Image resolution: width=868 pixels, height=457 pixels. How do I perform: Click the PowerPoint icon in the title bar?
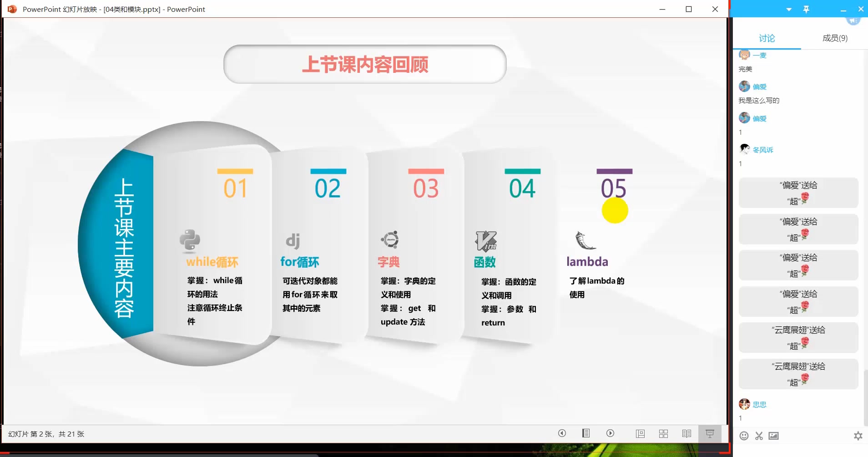click(11, 9)
